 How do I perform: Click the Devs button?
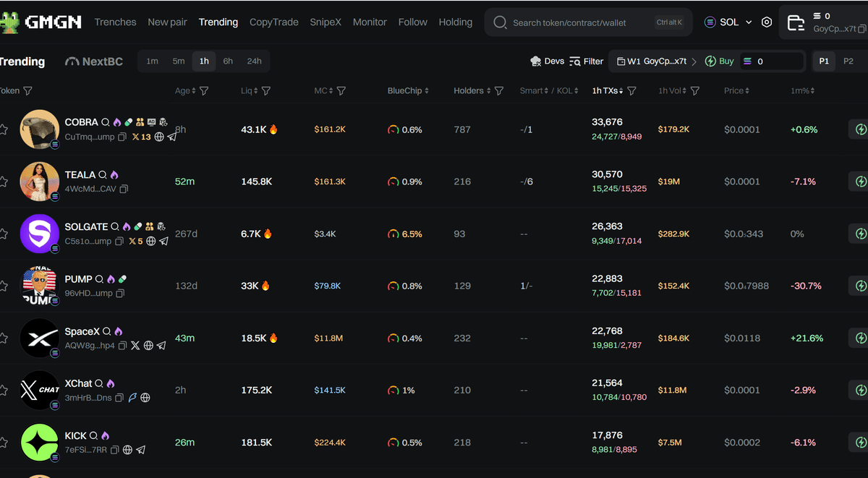coord(547,61)
